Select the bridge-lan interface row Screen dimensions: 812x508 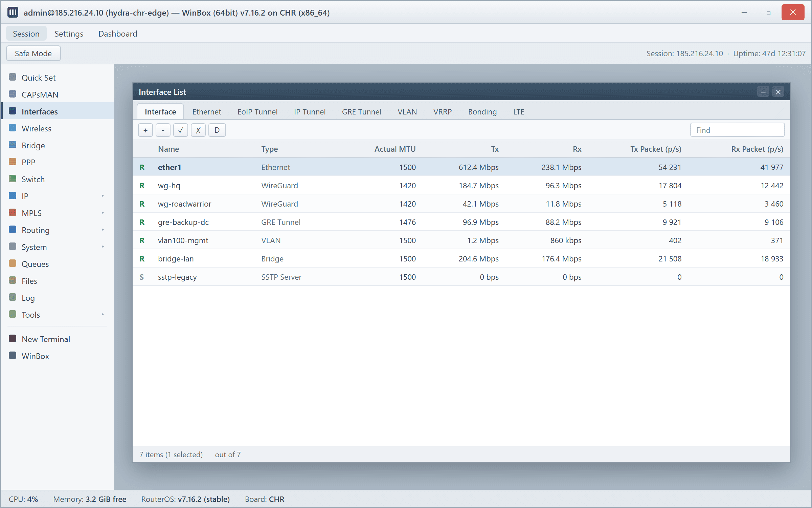pos(461,259)
